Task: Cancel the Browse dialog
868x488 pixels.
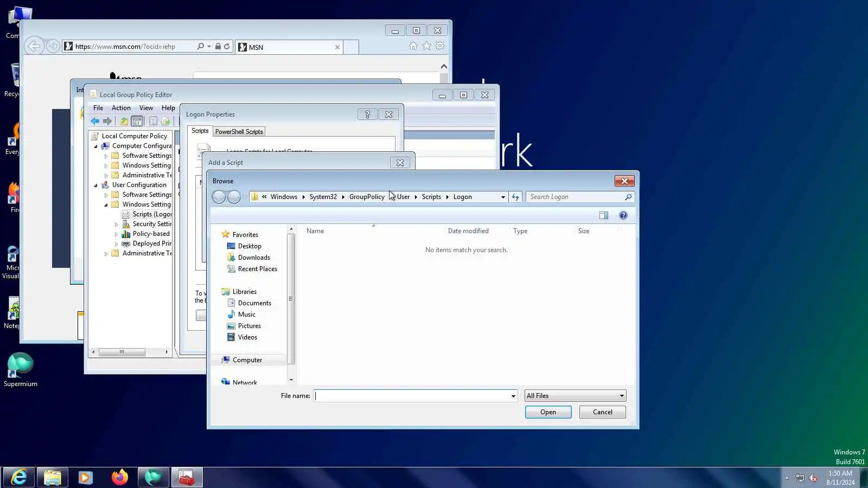Action: [602, 412]
